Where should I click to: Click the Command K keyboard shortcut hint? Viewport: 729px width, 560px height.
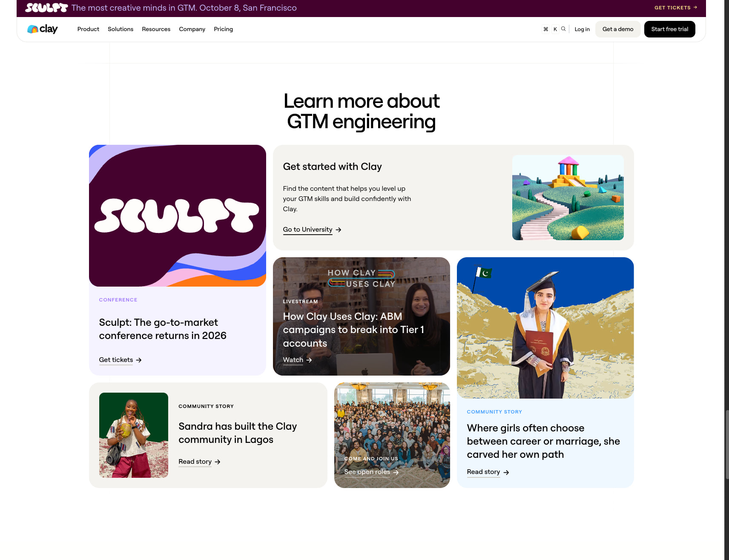[x=550, y=29]
